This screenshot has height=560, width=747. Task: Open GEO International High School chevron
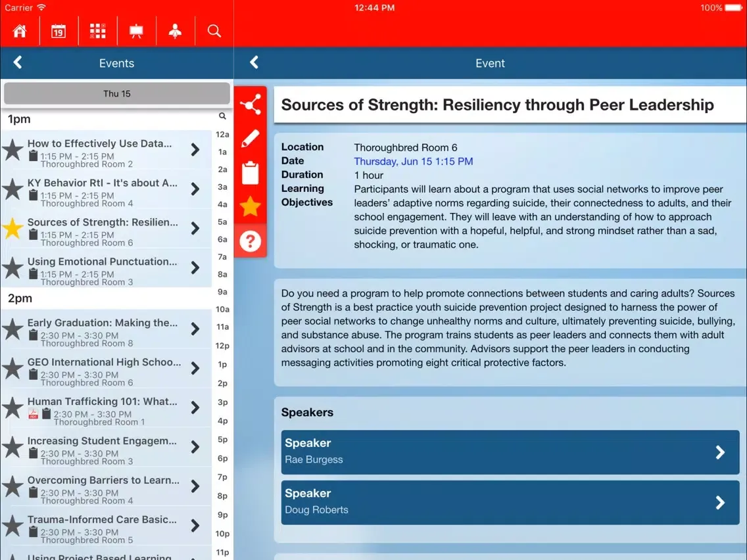195,368
